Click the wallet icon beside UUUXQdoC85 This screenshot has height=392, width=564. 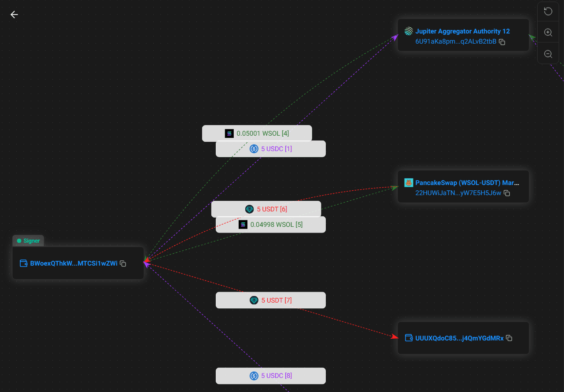coord(409,338)
